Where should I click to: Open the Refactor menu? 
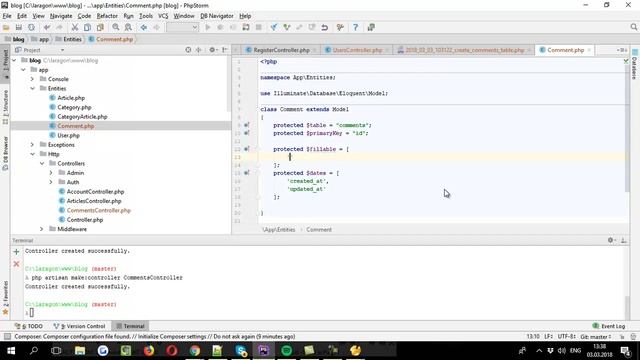(107, 16)
